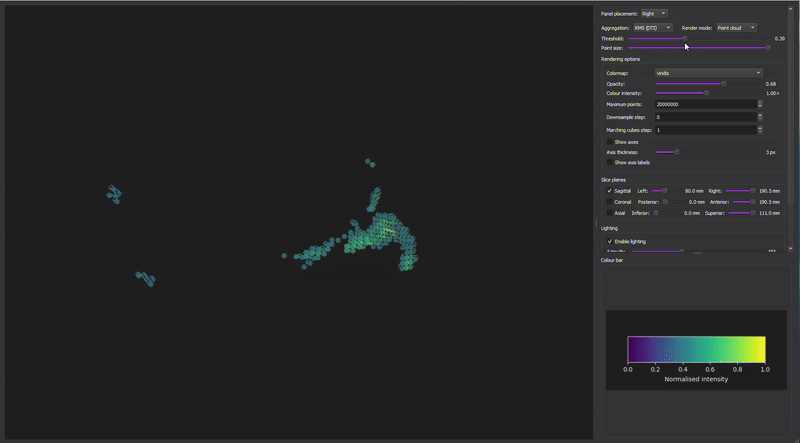Uncheck the Sagittal slice plane checkbox
Viewport: 800px width, 443px height.
(x=610, y=190)
